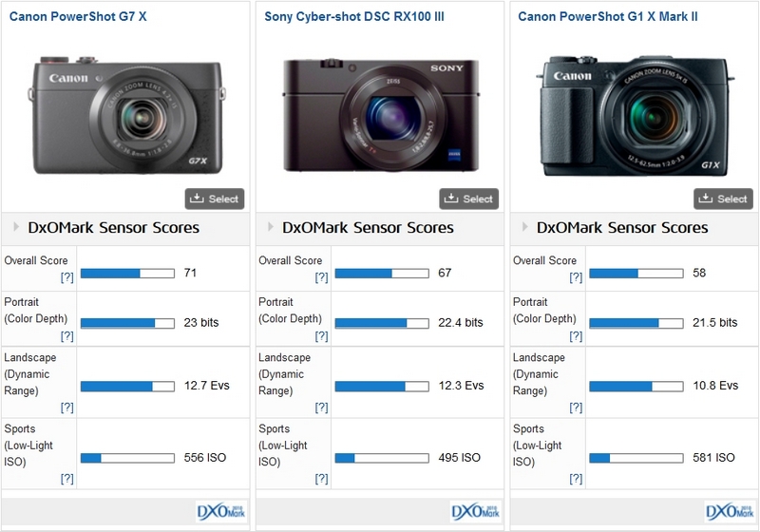Open Landscape Dynamic Range help [?] for G7 X
760x532 pixels.
point(66,408)
